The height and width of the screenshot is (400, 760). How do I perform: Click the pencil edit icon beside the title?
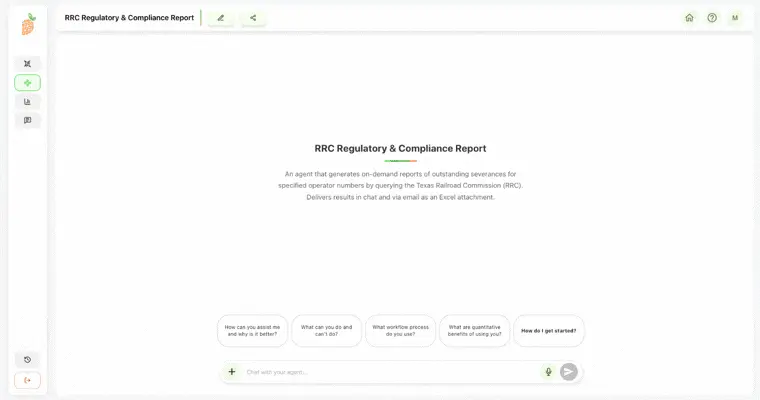point(221,17)
